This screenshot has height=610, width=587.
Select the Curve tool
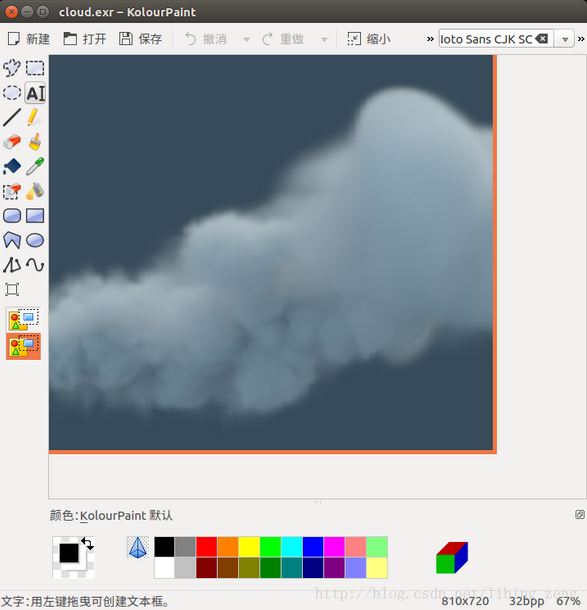point(35,265)
